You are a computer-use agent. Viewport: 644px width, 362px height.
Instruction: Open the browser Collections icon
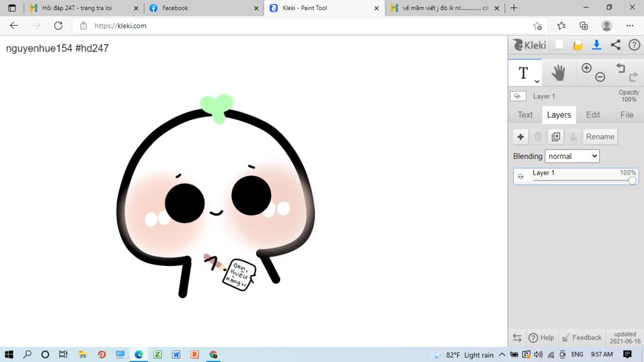pyautogui.click(x=584, y=26)
